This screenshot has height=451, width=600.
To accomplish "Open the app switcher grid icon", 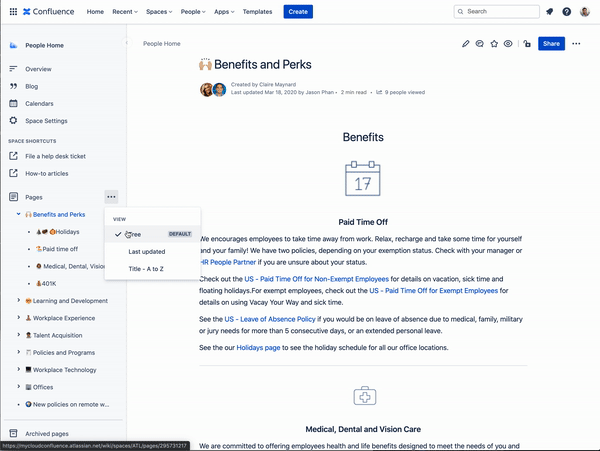I will (13, 11).
